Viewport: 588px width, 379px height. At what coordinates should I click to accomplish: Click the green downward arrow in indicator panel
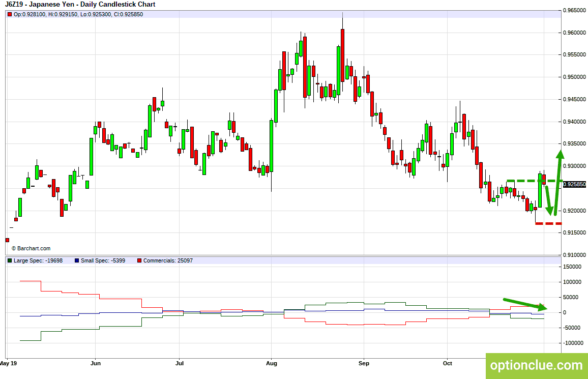525,304
